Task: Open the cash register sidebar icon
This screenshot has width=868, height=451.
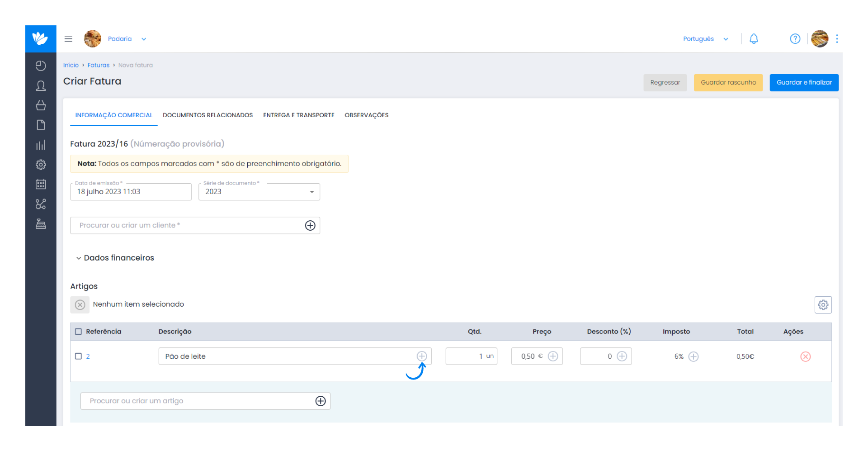Action: 41,224
